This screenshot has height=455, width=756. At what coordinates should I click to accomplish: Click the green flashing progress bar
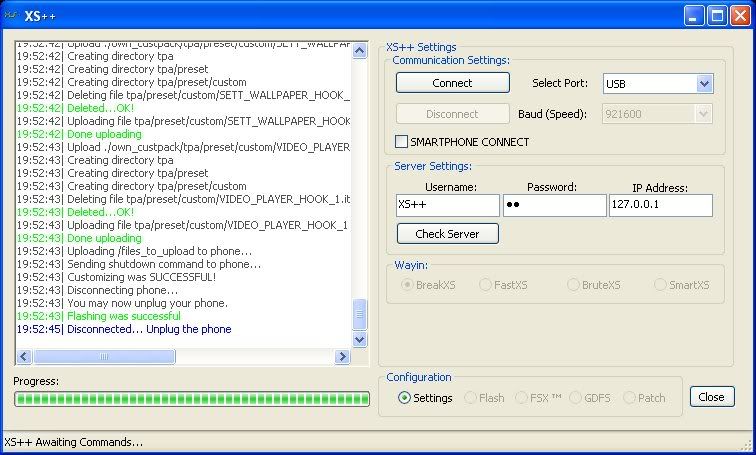(x=191, y=399)
